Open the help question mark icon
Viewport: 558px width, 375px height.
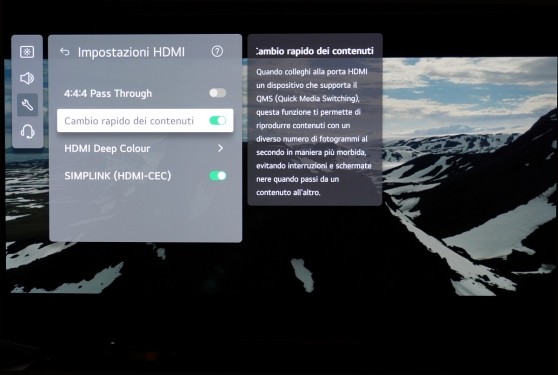[x=217, y=52]
